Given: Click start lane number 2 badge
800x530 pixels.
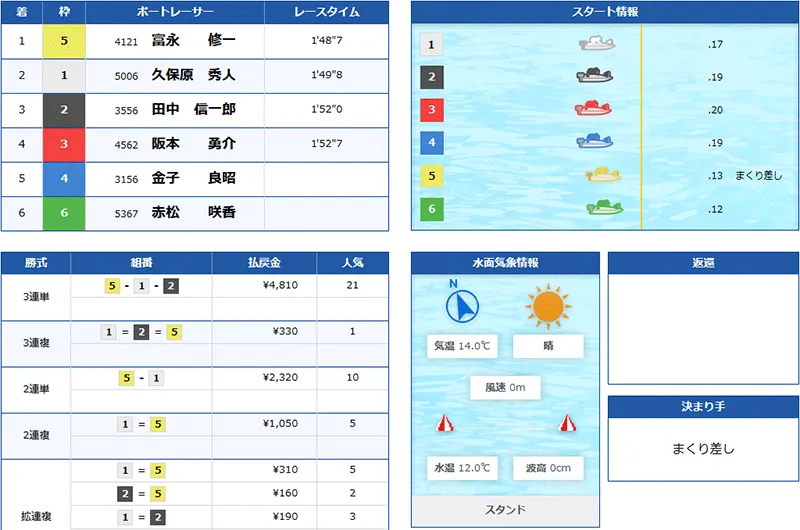Looking at the screenshot, I should tap(432, 77).
